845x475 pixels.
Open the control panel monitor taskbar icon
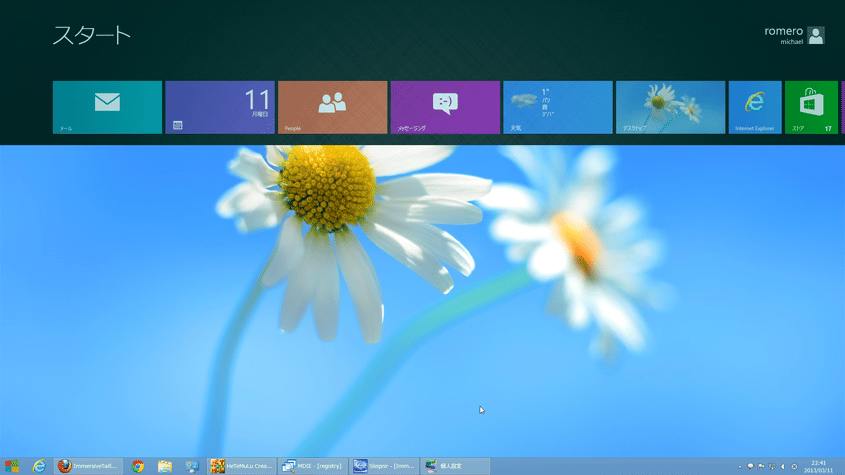click(x=192, y=466)
